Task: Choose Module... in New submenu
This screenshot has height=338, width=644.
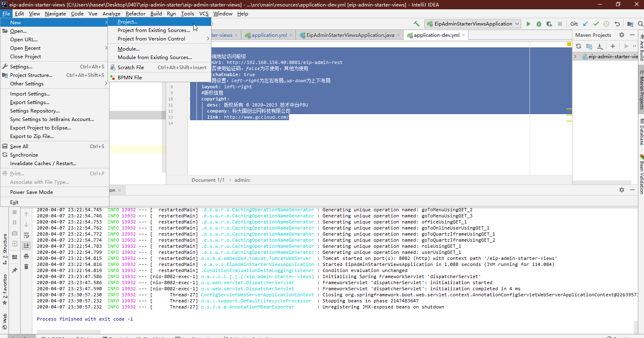Action: pos(159,49)
